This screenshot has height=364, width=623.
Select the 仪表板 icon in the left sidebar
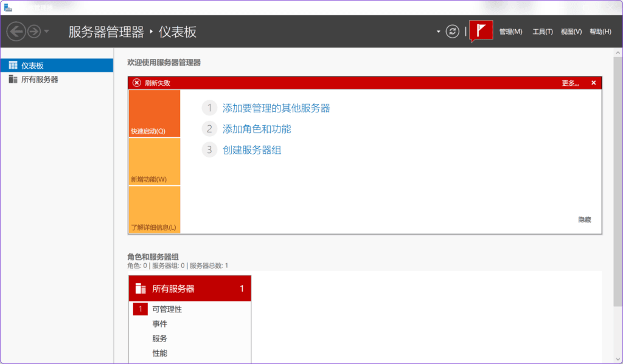(x=12, y=65)
